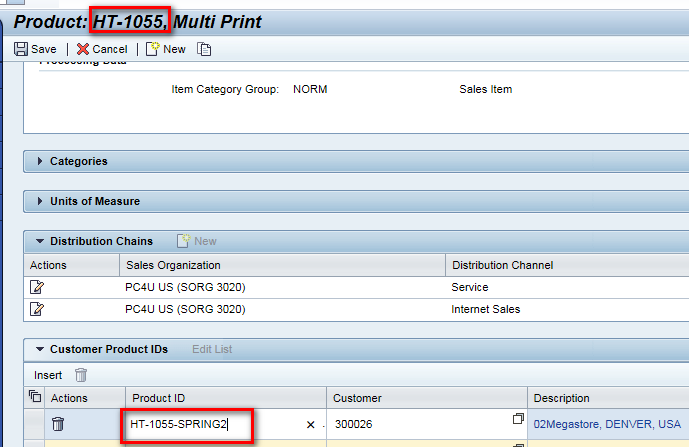
Task: Create a new product via New
Action: tap(166, 49)
